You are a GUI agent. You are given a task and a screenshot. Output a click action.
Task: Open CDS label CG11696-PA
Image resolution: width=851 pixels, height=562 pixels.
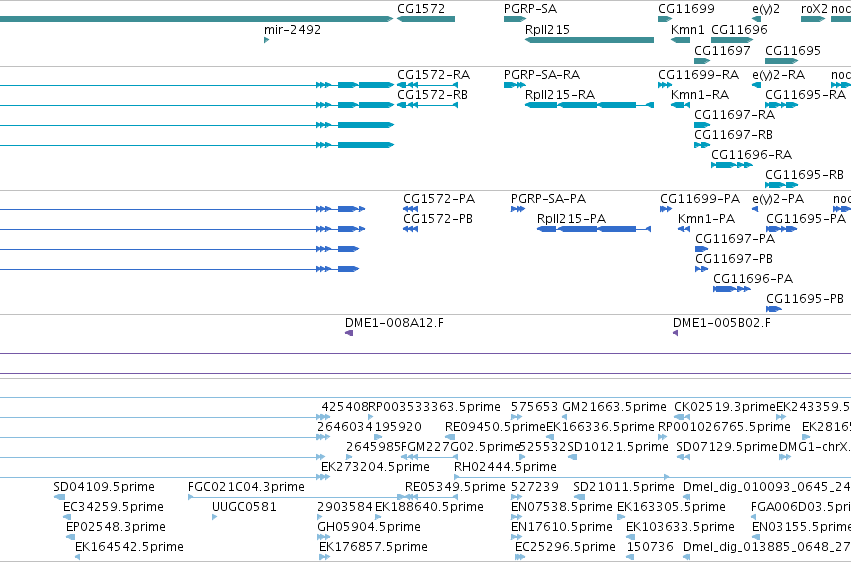(753, 279)
